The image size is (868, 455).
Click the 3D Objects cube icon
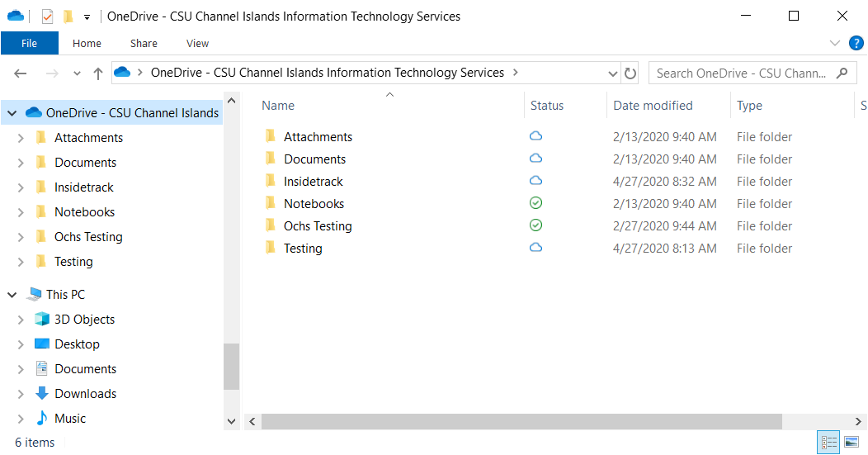(x=41, y=319)
